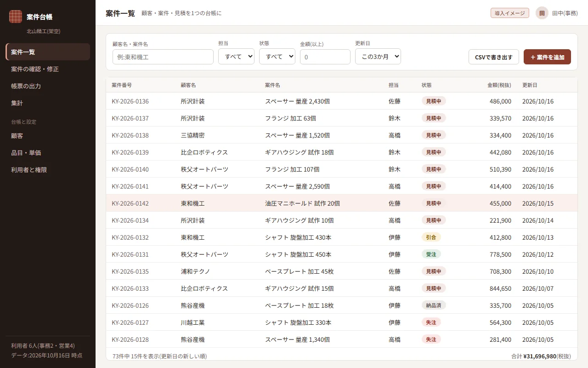This screenshot has height=368, width=588.
Task: Open the 田 user avatar
Action: [x=542, y=13]
